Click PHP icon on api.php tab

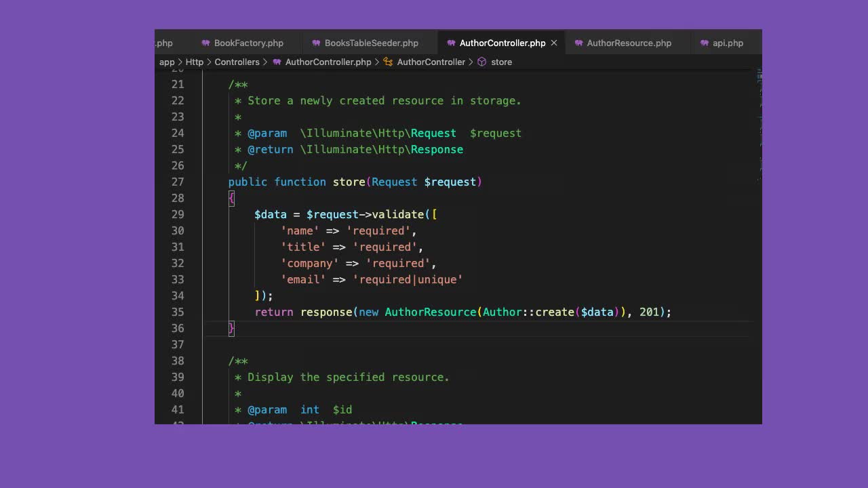[x=704, y=43]
